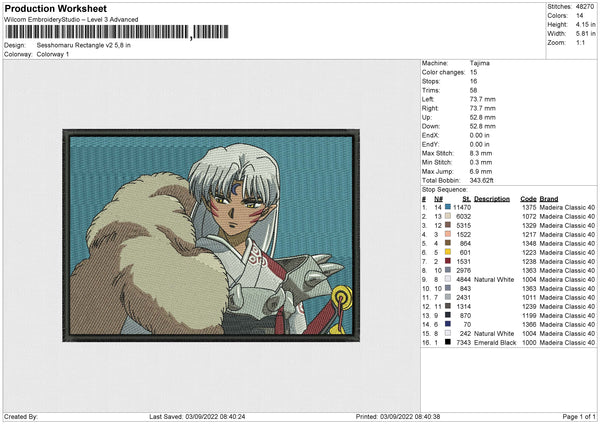Choose the navy swatch for stop 14

pyautogui.click(x=448, y=325)
